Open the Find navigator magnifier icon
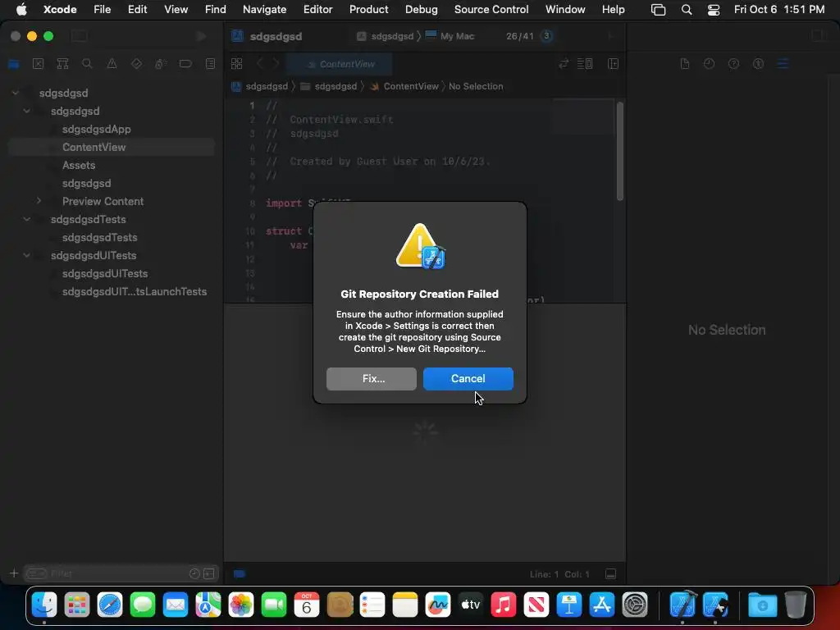 [x=87, y=64]
